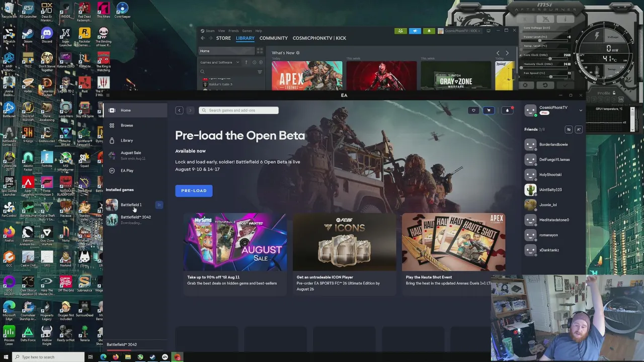The image size is (644, 362).
Task: Open the Gray Zone Warfare news thumbnail
Action: (x=456, y=75)
